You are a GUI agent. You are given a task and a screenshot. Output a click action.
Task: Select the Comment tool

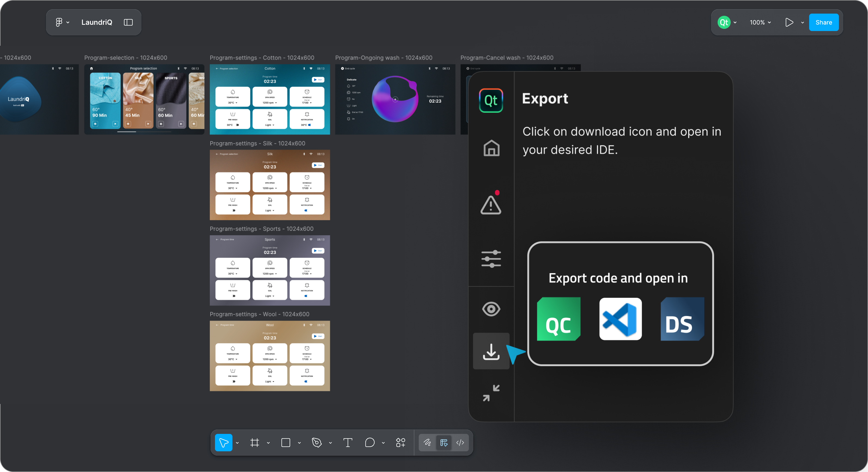[370, 442]
